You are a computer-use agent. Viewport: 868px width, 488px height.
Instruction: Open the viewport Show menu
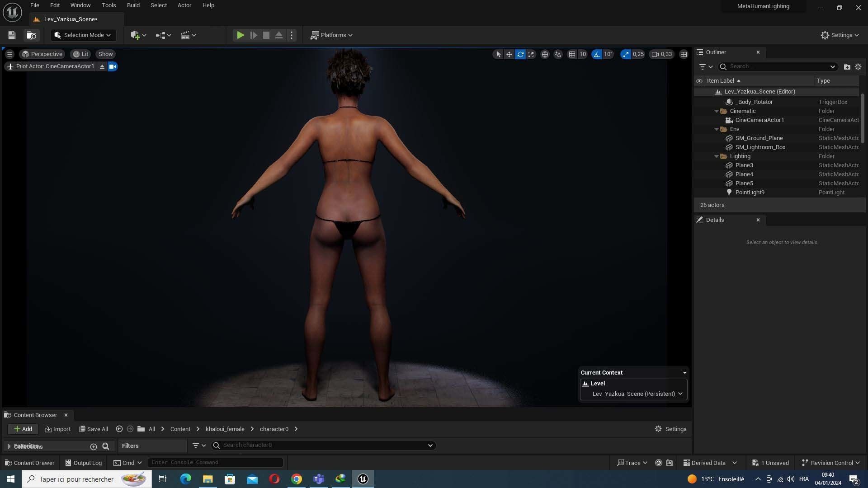(x=105, y=54)
